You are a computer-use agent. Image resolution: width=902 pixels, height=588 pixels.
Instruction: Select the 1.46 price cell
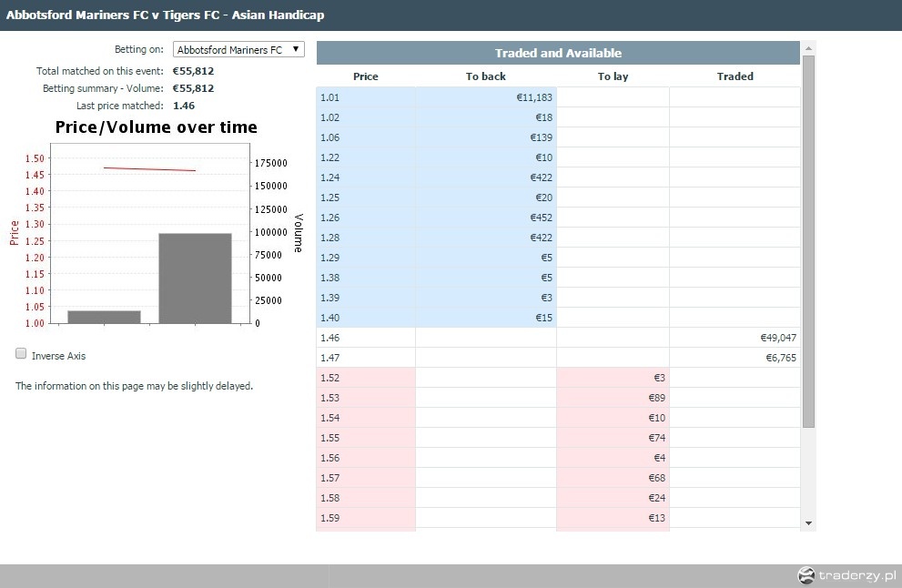pyautogui.click(x=366, y=338)
